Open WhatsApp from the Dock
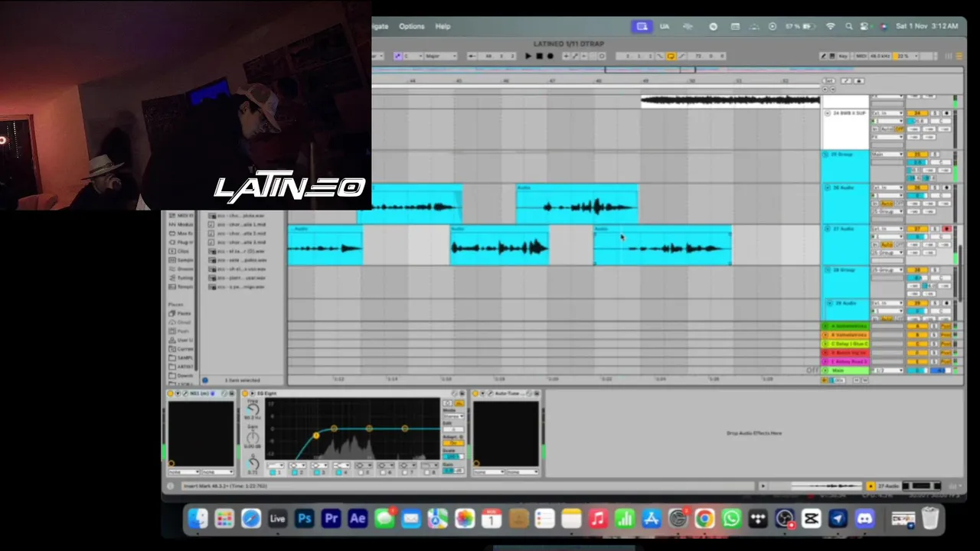Viewport: 980px width, 551px height. (x=731, y=519)
